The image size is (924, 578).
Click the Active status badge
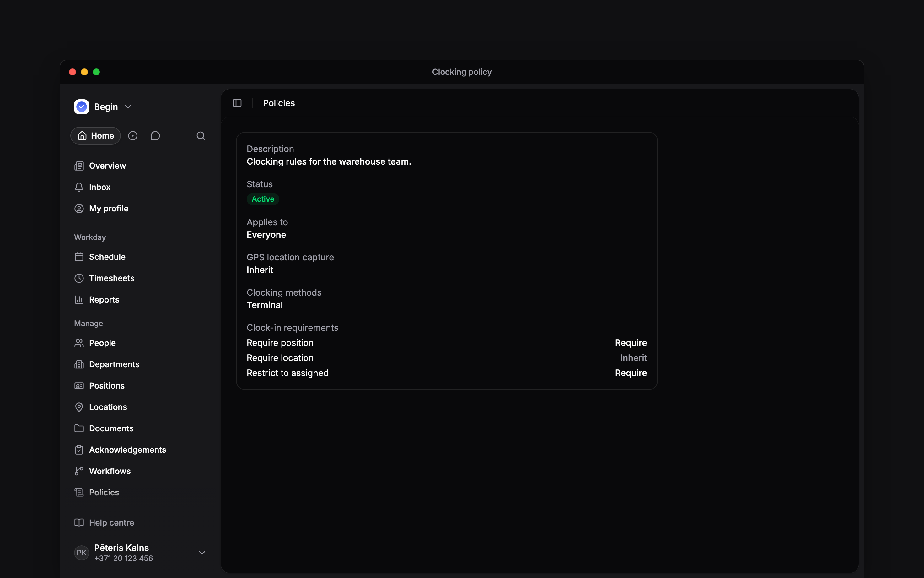pyautogui.click(x=263, y=199)
